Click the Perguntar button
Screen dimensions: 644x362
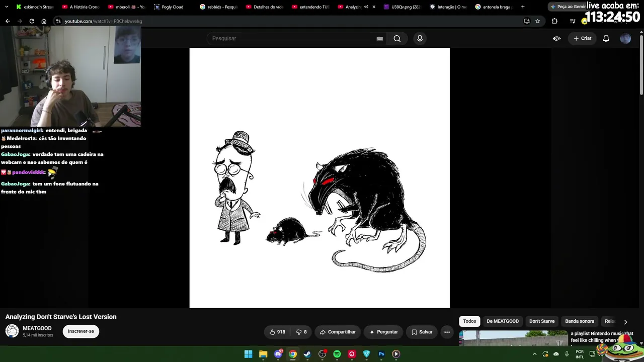point(383,332)
